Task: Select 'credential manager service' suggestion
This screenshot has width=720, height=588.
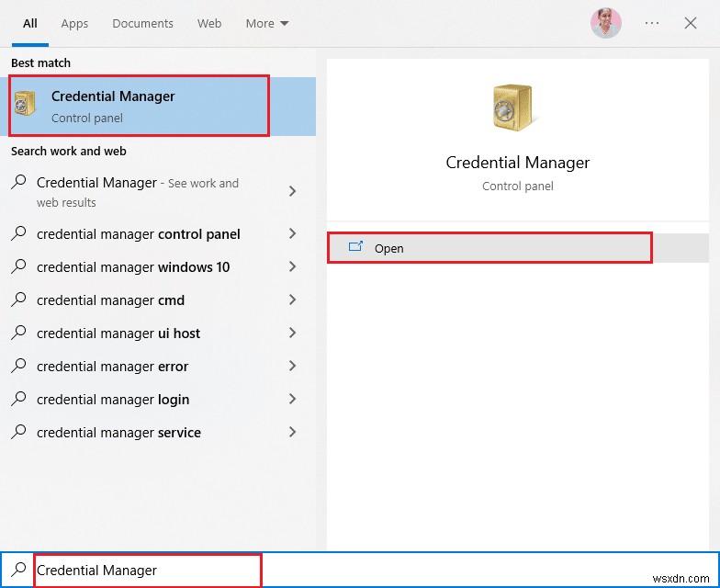Action: 118,432
